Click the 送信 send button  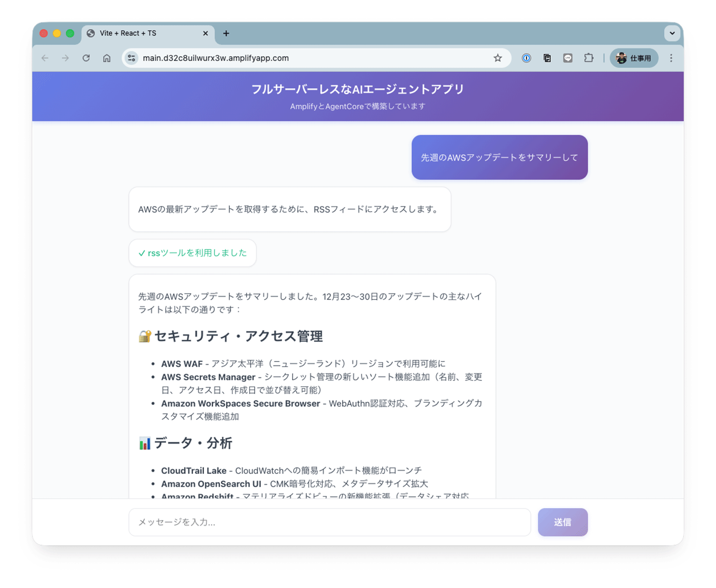coord(563,522)
